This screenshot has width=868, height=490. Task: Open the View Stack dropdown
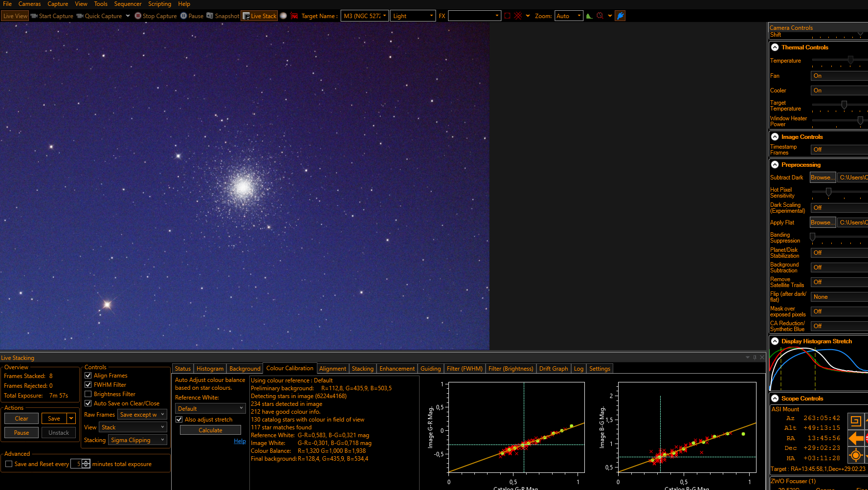pyautogui.click(x=133, y=427)
